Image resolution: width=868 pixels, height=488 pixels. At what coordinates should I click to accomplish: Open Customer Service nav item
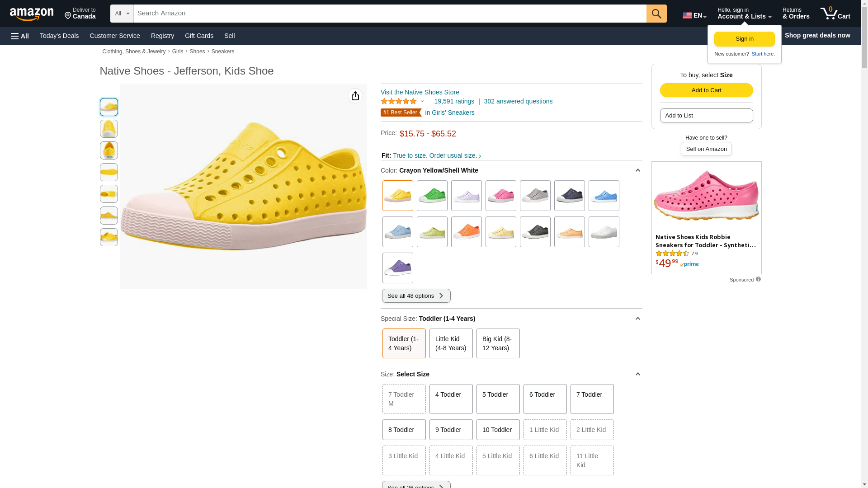pos(115,36)
